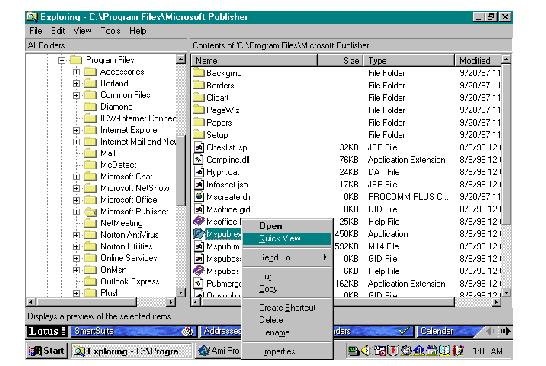Viewport: 546px width, 366px height.
Task: Click the Backgrnd folder icon in contents list
Action: click(x=198, y=73)
